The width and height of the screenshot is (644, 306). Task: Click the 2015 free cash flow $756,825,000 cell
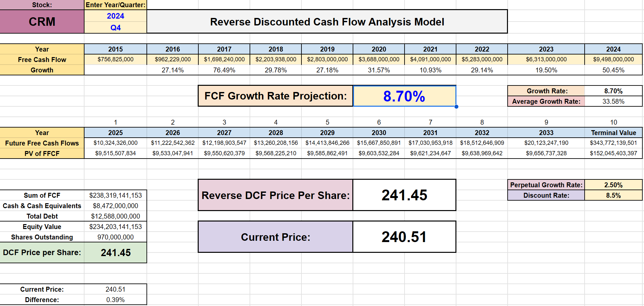(x=115, y=59)
